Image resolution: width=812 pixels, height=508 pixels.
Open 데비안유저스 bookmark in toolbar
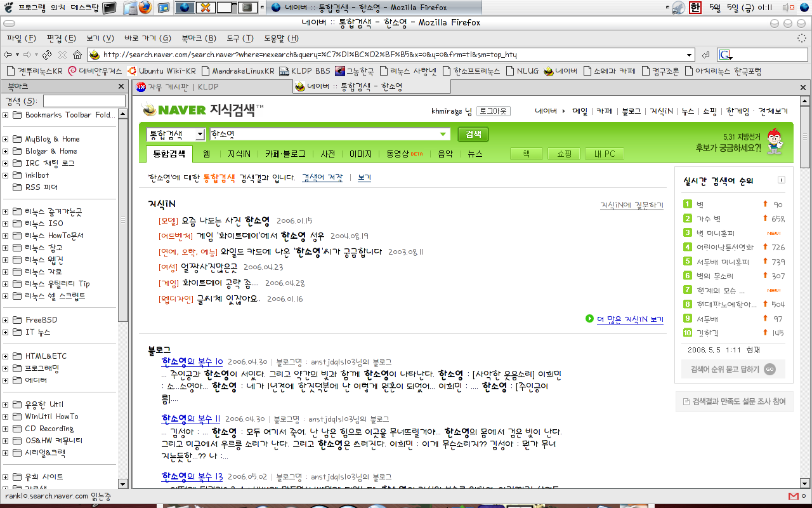click(x=95, y=71)
